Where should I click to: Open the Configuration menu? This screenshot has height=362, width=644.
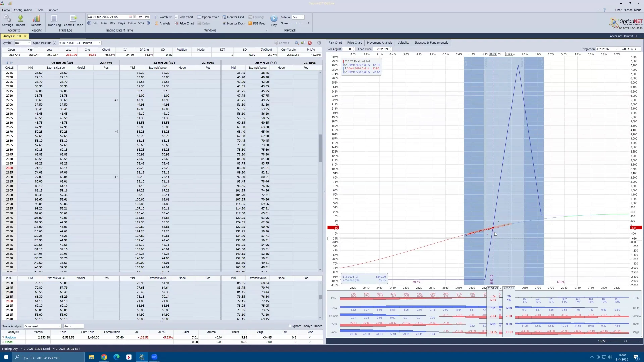coord(23,10)
